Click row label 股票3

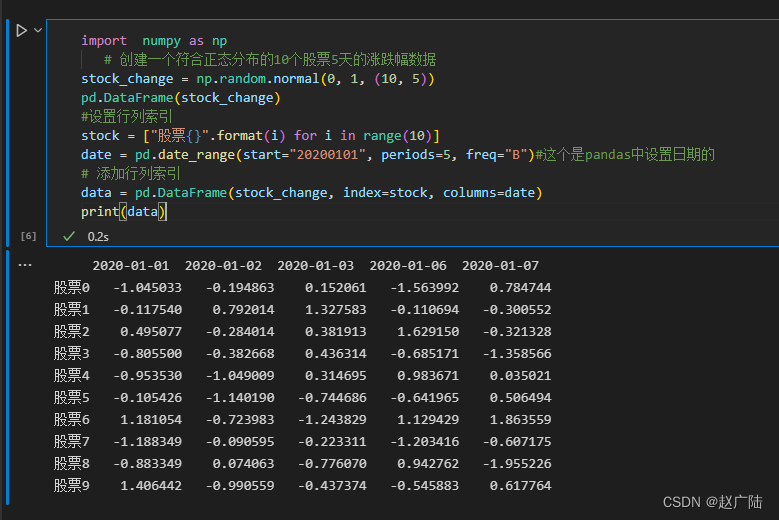[72, 354]
